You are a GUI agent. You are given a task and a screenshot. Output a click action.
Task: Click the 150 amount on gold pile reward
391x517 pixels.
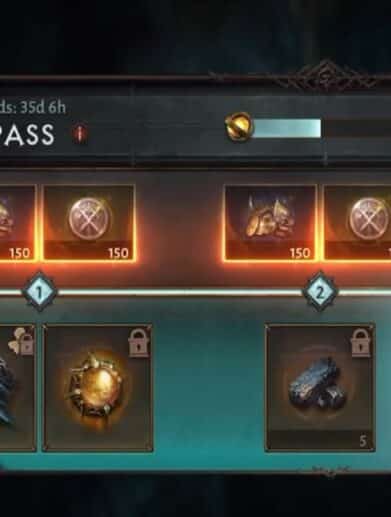pyautogui.click(x=300, y=253)
